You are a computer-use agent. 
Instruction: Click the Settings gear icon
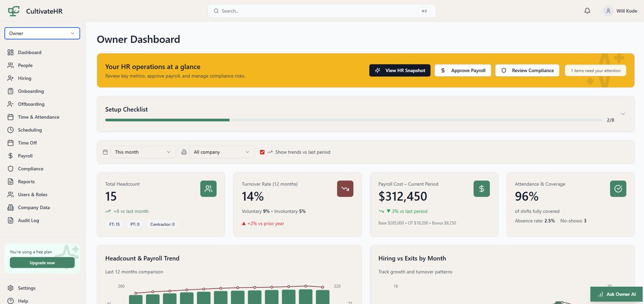[11, 288]
